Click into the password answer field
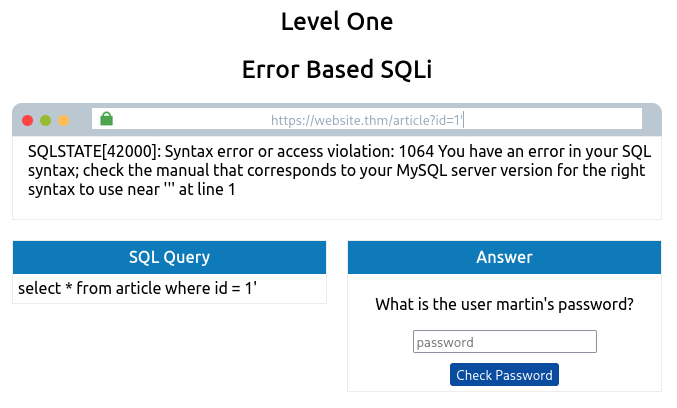This screenshot has height=408, width=677. (505, 342)
